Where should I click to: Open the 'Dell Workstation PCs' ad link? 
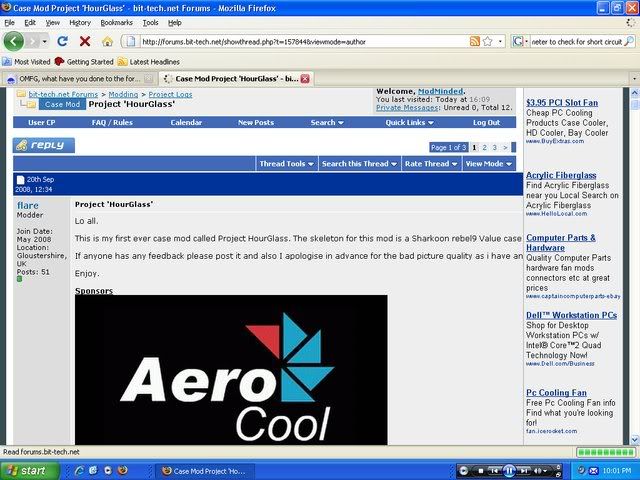point(571,315)
